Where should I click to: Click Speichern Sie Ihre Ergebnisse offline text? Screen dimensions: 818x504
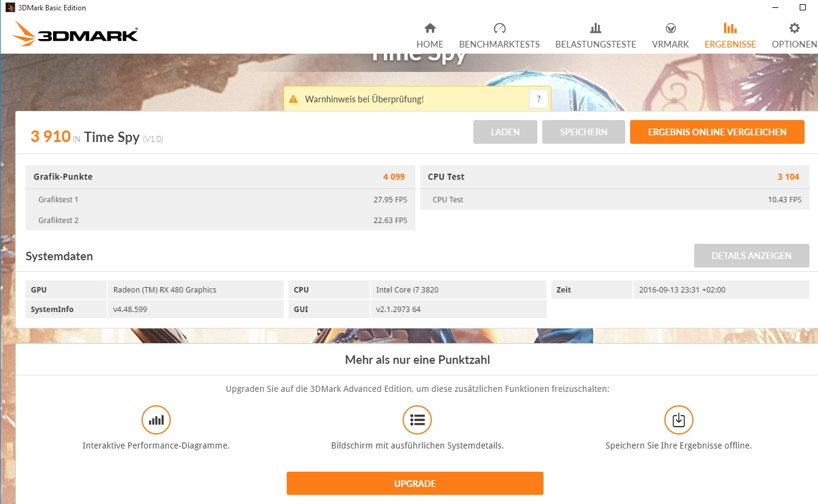[x=678, y=445]
